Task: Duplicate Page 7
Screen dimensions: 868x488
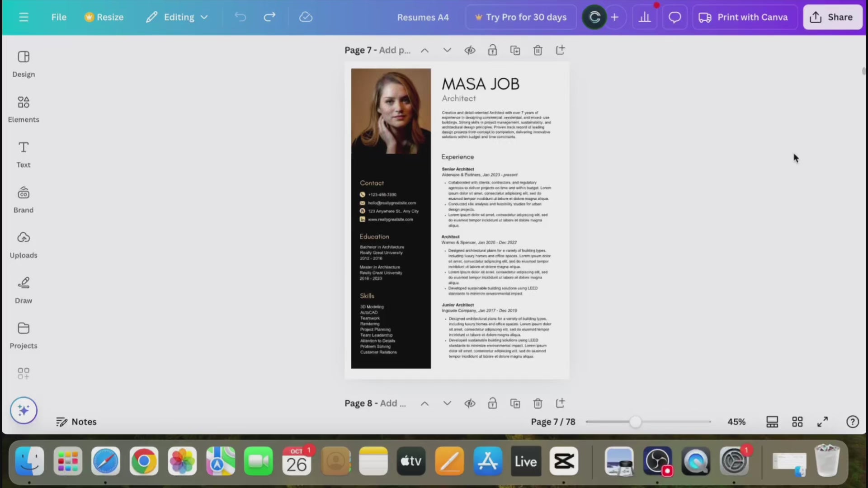Action: pos(515,50)
